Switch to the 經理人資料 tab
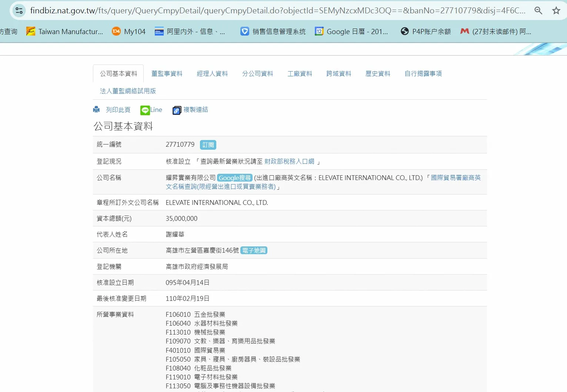Image resolution: width=567 pixels, height=392 pixels. [212, 74]
